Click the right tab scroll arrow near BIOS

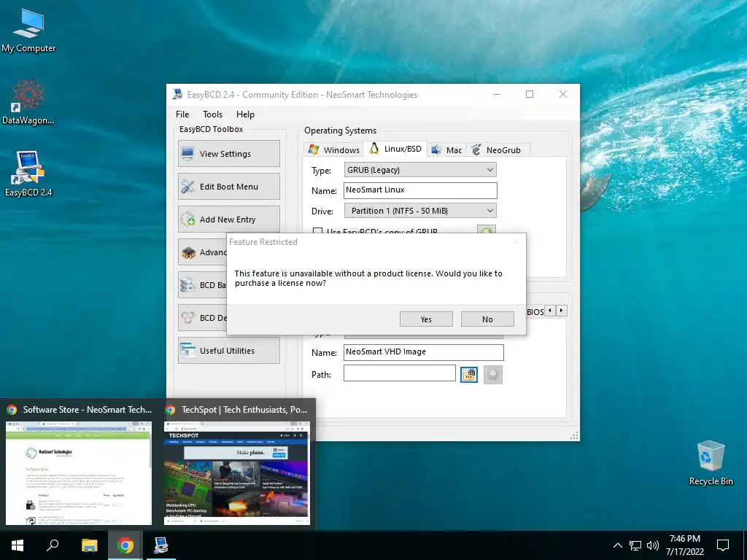pos(562,311)
